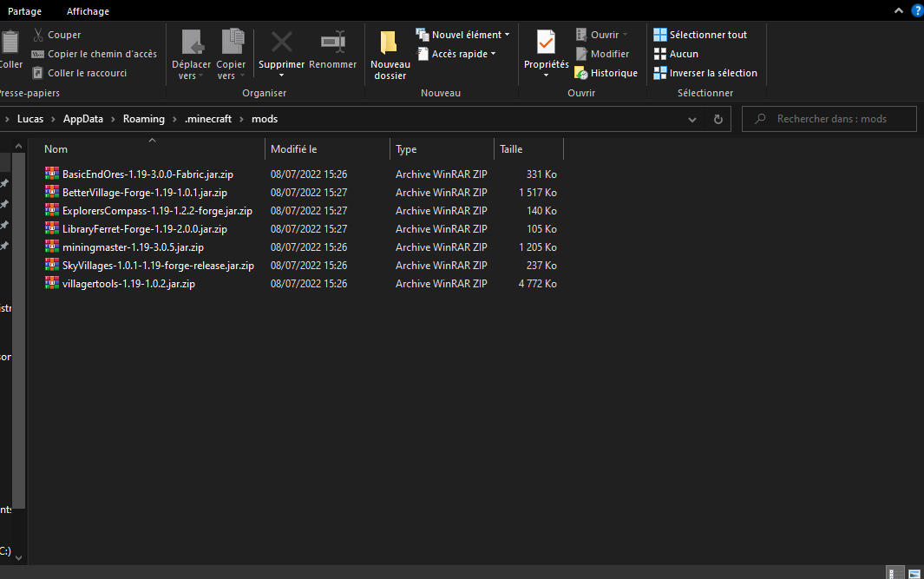Open the Copier vers menu
The height and width of the screenshot is (579, 924).
pyautogui.click(x=231, y=54)
